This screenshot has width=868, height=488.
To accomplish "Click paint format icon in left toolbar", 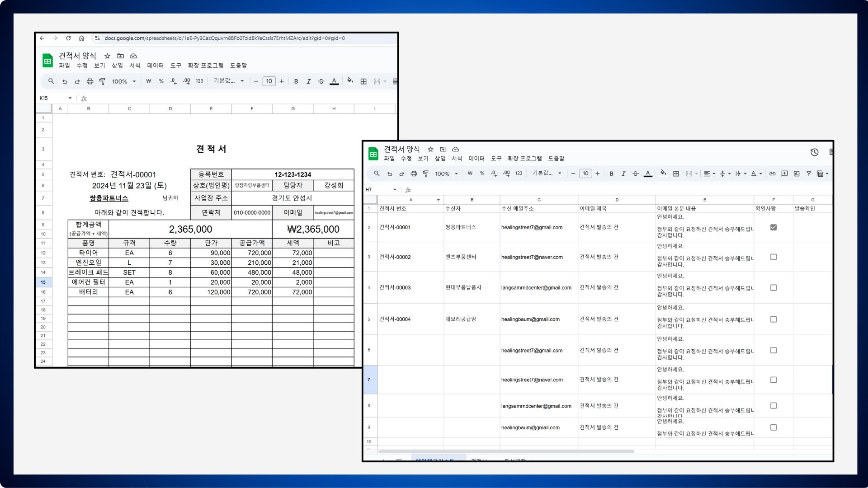I will 102,81.
